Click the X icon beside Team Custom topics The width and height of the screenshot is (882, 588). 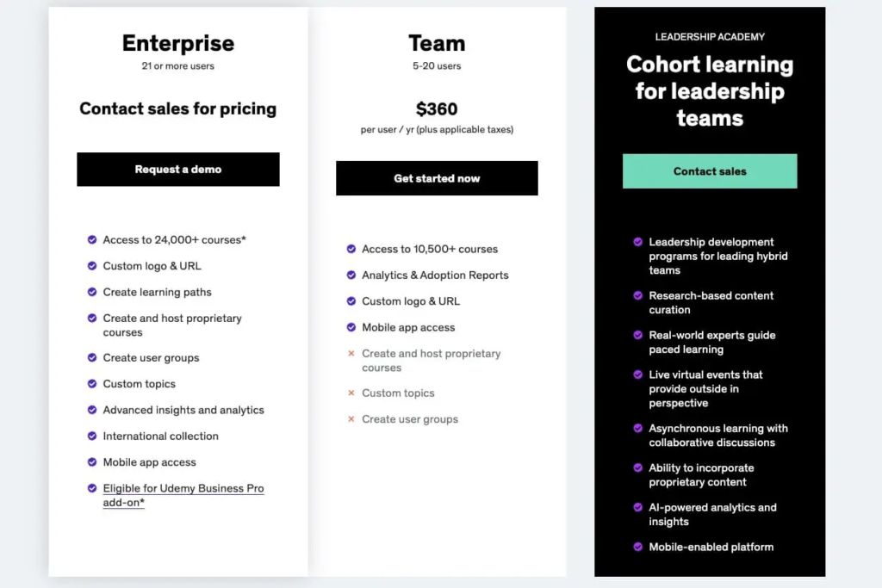(351, 393)
